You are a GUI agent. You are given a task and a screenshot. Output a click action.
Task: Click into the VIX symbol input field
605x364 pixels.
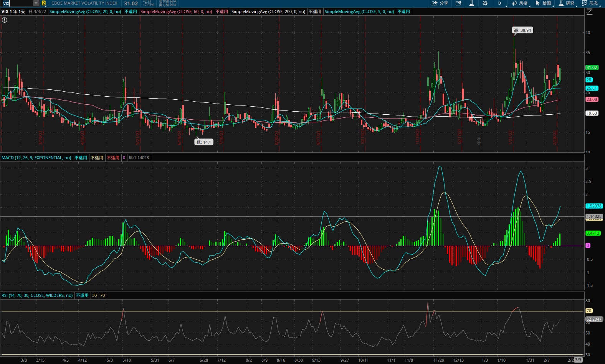17,3
